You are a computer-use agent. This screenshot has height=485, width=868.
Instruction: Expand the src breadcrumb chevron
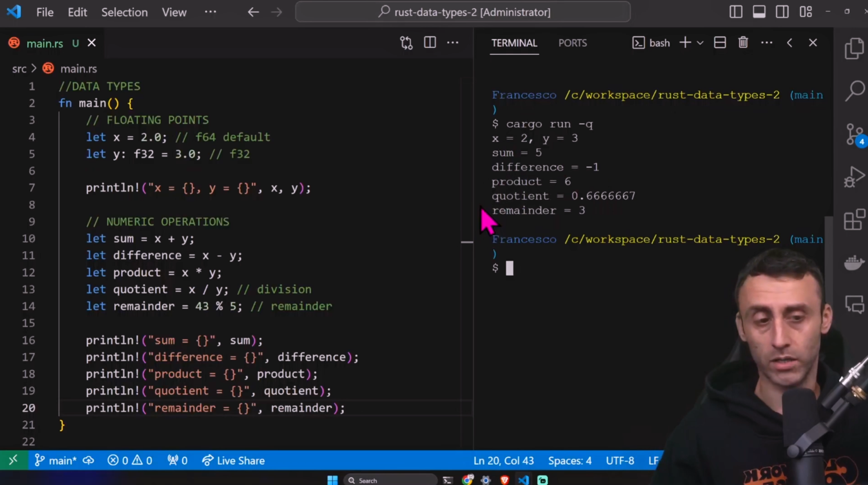33,68
